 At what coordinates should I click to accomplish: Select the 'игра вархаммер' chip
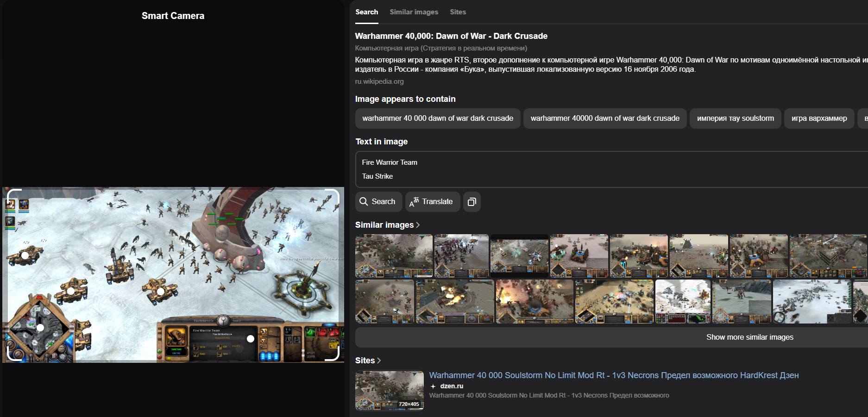point(819,118)
